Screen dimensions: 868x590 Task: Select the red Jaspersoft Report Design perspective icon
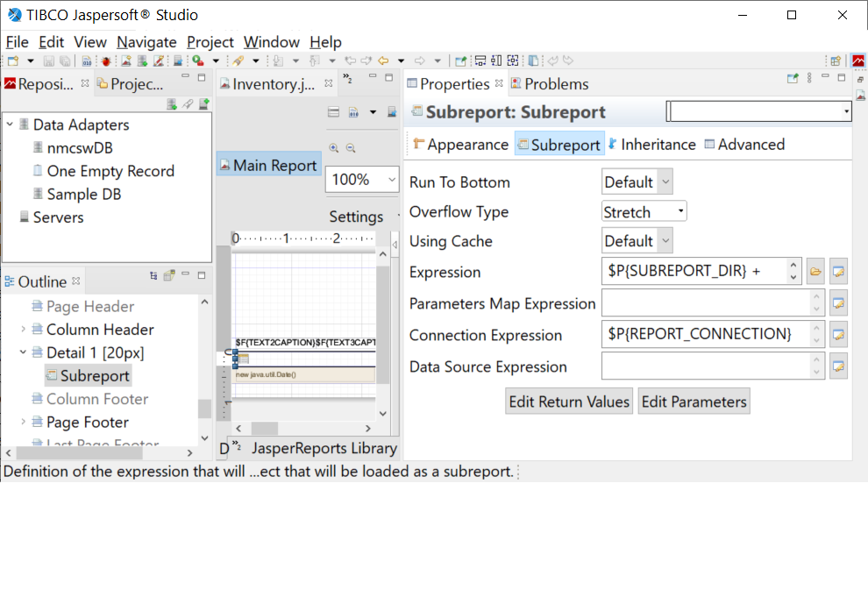tap(858, 60)
